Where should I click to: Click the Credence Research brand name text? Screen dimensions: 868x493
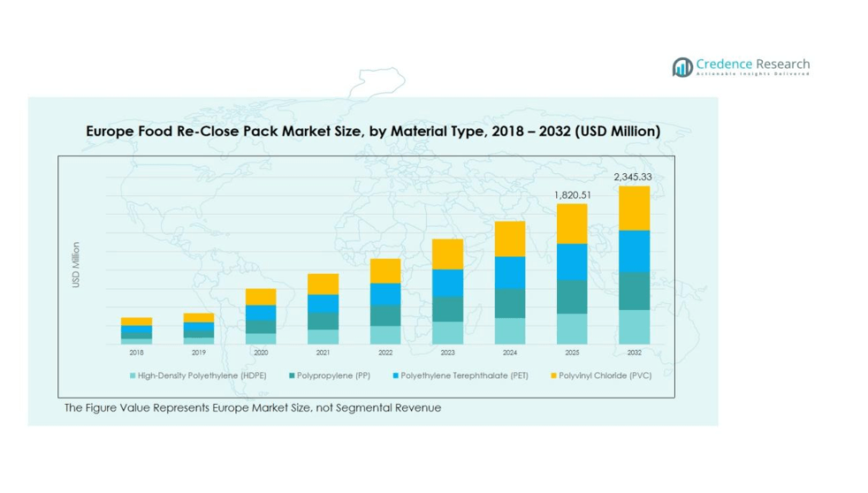coord(752,64)
